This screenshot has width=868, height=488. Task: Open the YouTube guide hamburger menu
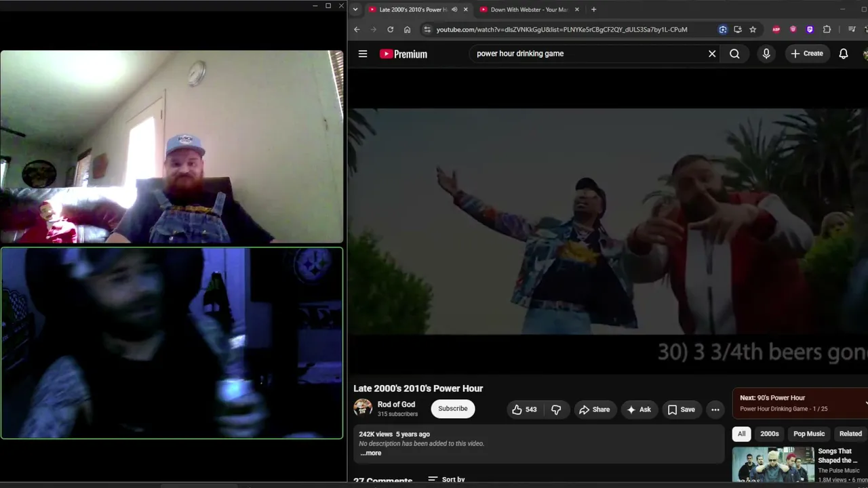point(363,54)
